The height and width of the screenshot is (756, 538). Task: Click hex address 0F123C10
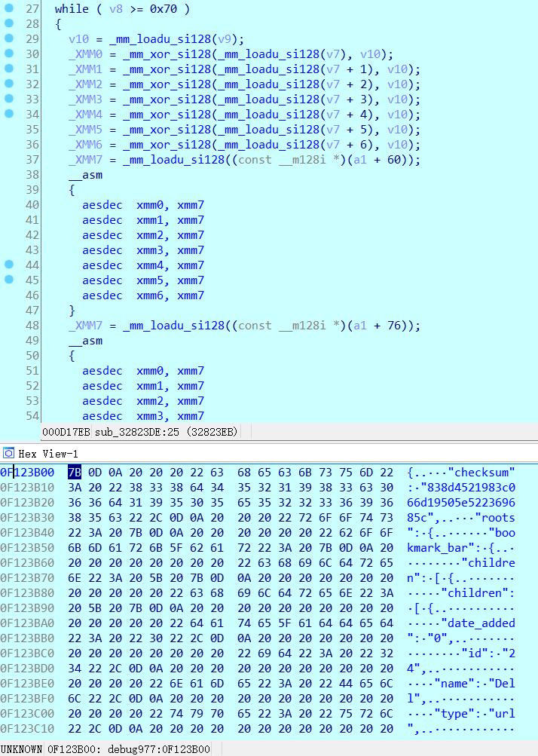(x=27, y=729)
